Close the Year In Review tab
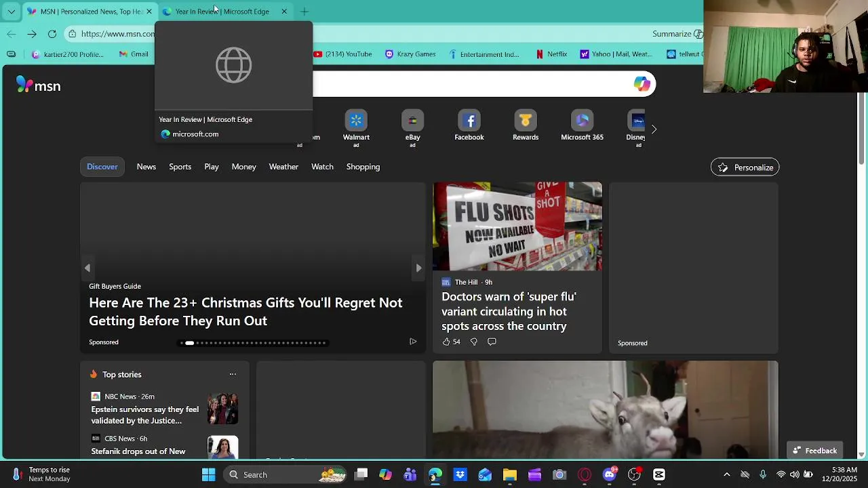This screenshot has height=488, width=868. [284, 12]
